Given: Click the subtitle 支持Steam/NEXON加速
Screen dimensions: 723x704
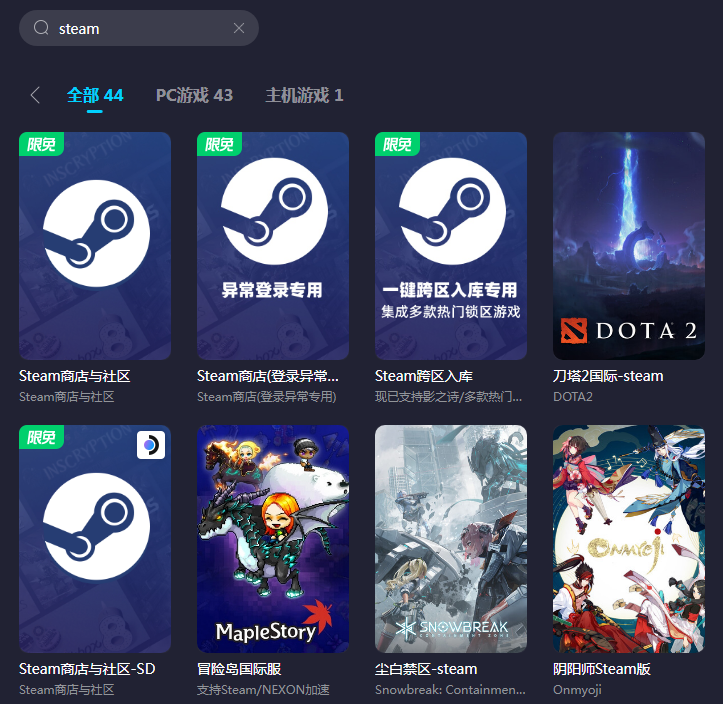Looking at the screenshot, I should [263, 690].
